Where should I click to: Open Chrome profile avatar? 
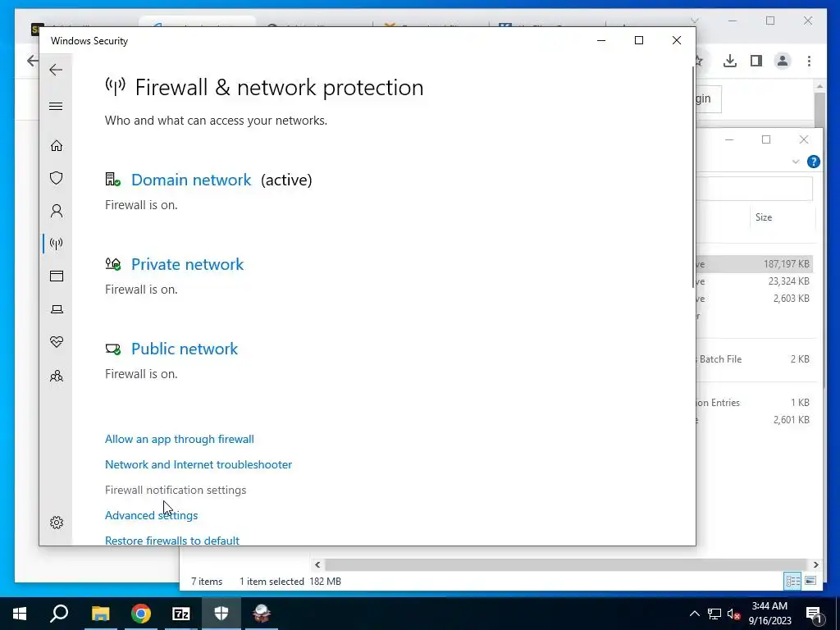tap(783, 61)
